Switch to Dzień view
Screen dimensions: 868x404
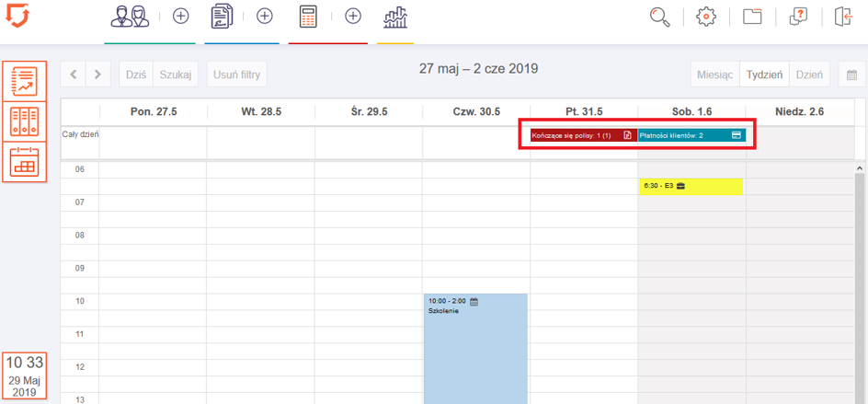(x=809, y=75)
